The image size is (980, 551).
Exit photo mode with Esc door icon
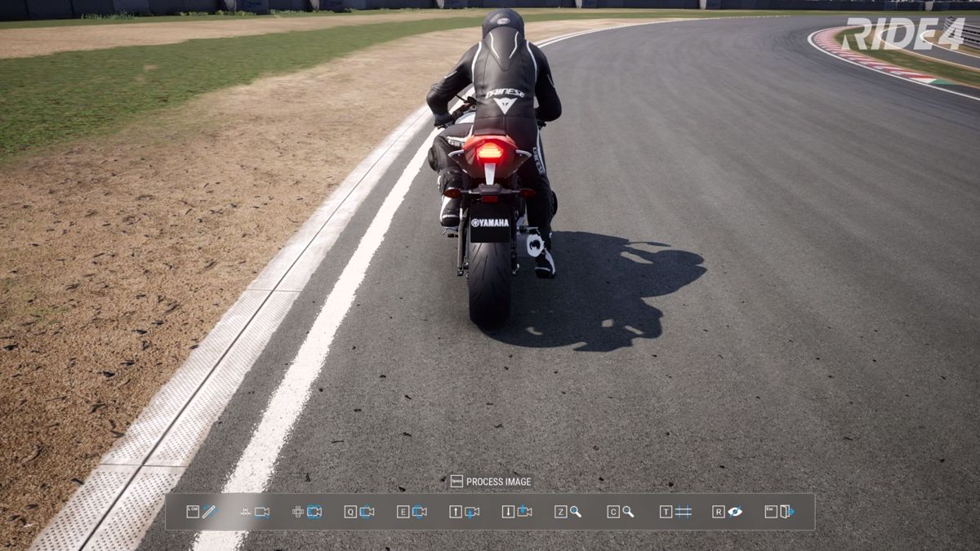(780, 512)
